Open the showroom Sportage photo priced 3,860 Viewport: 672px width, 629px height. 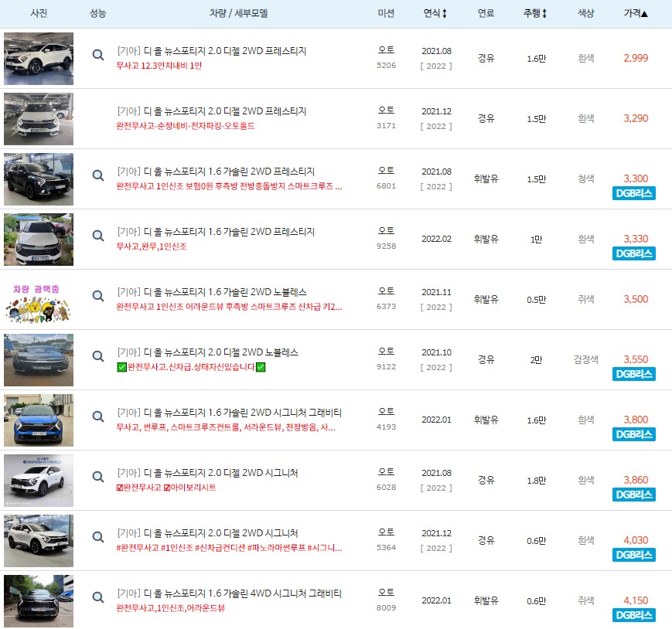39,481
